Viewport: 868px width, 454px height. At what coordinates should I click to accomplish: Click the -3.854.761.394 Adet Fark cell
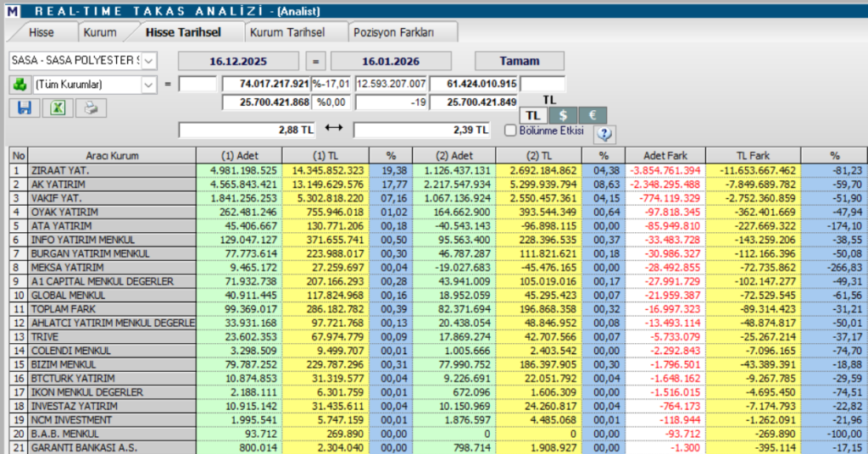pyautogui.click(x=665, y=171)
